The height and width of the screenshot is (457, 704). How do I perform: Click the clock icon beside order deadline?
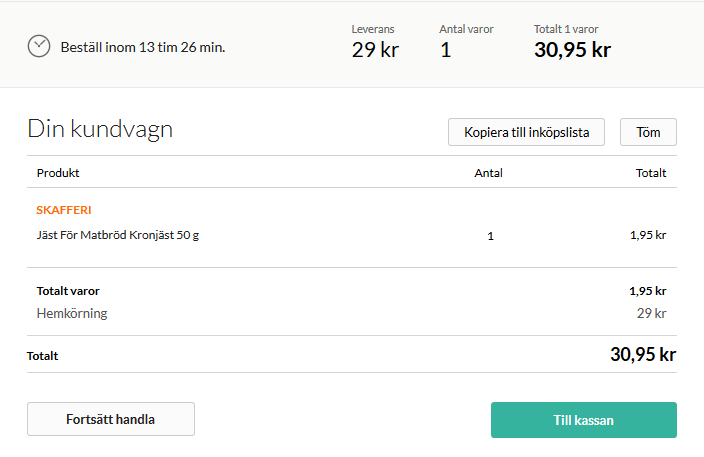(x=39, y=46)
